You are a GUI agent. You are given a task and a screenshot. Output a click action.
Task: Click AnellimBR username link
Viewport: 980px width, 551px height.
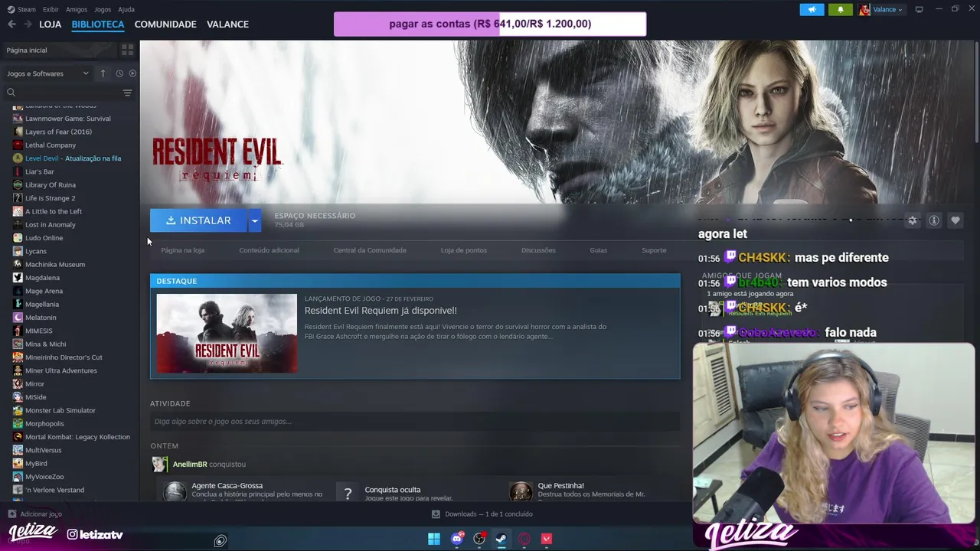[x=190, y=464]
